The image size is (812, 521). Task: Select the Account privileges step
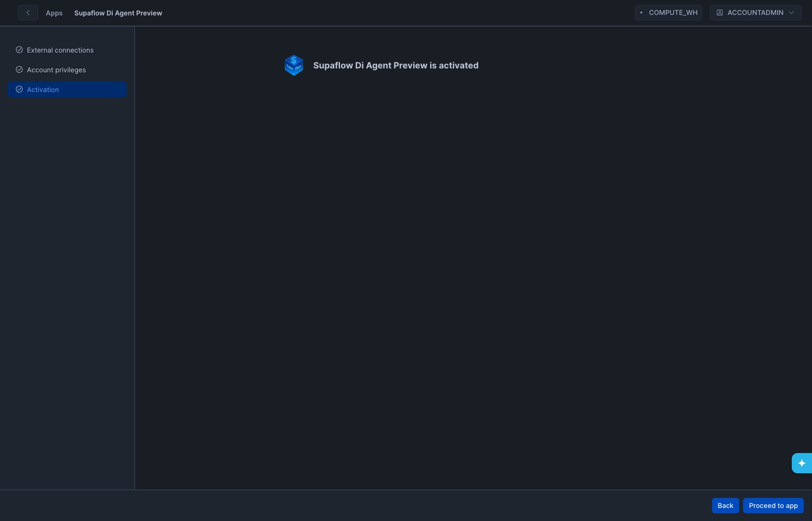(x=56, y=70)
